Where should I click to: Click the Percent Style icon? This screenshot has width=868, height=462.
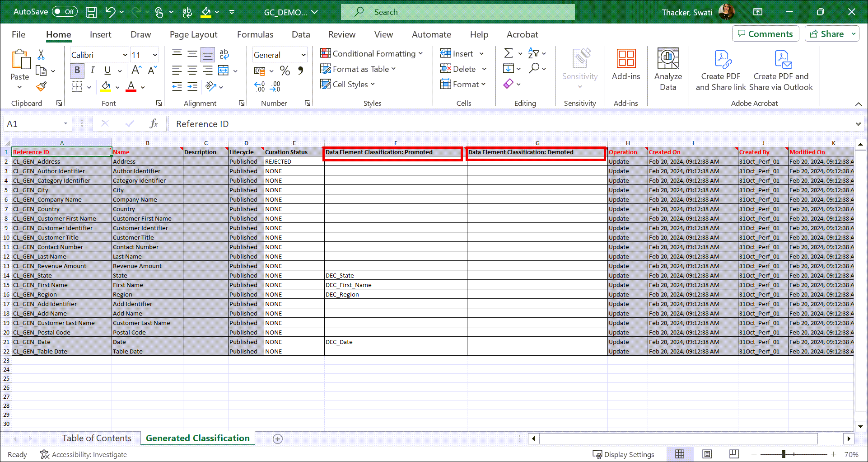click(x=285, y=71)
